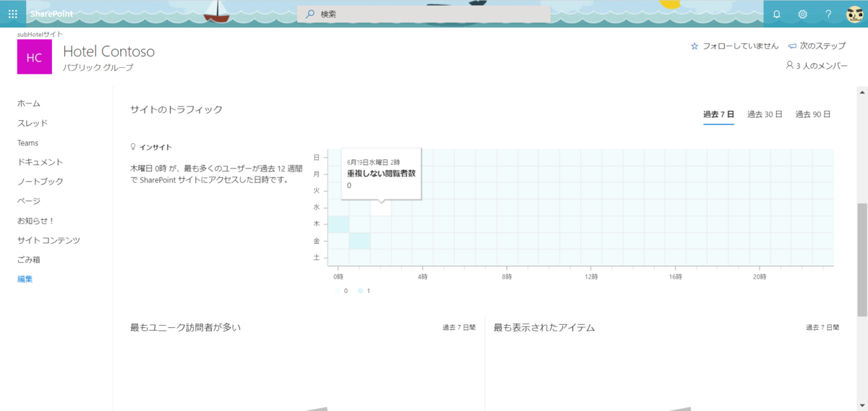Viewport: 868px width, 411px height.
Task: Open ドキュメント in the sidebar
Action: click(x=41, y=162)
